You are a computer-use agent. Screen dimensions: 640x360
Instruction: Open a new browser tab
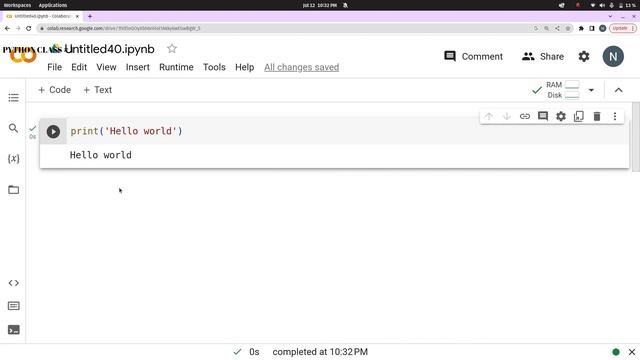[x=90, y=16]
